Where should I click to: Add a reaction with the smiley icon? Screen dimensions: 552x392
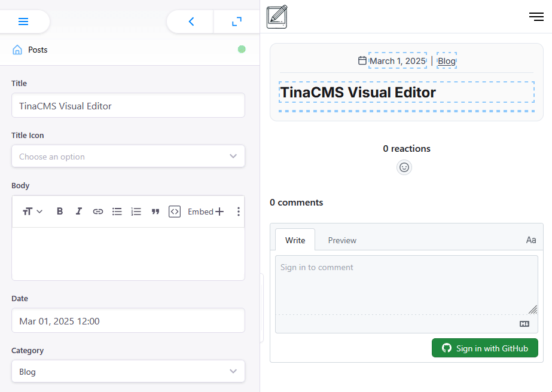pos(404,167)
